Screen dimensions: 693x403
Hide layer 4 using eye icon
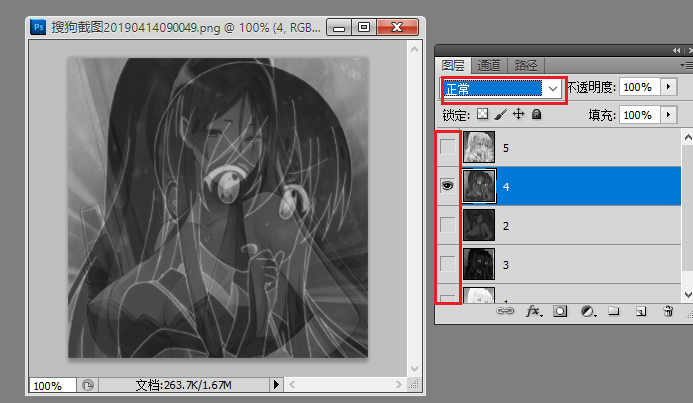click(448, 186)
